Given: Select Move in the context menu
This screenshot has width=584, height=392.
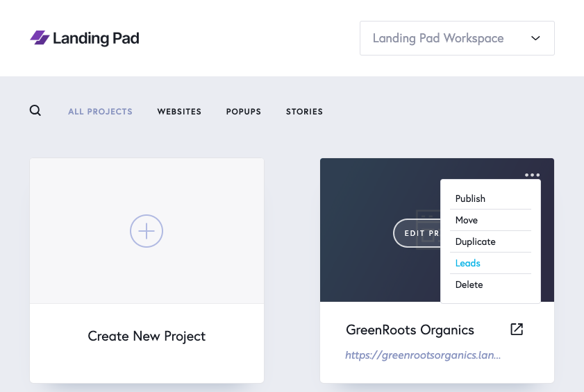Looking at the screenshot, I should [467, 220].
